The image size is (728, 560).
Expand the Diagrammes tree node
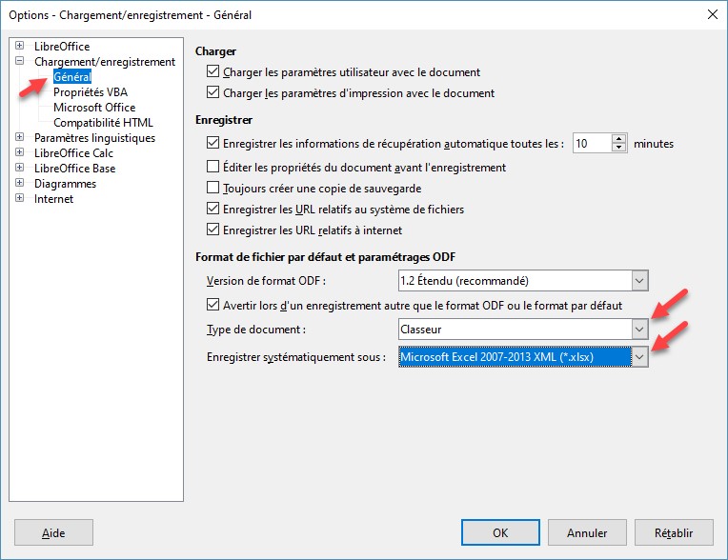coord(20,184)
